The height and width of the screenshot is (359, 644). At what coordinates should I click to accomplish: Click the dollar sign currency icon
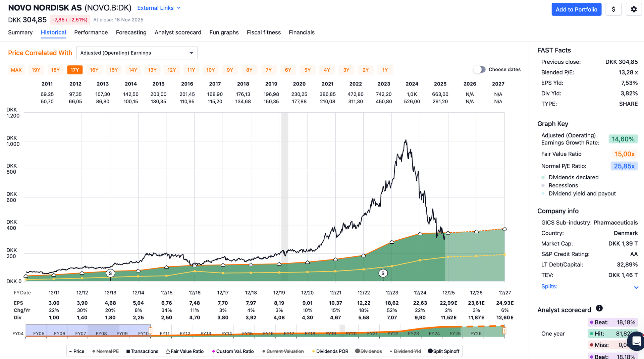[613, 9]
